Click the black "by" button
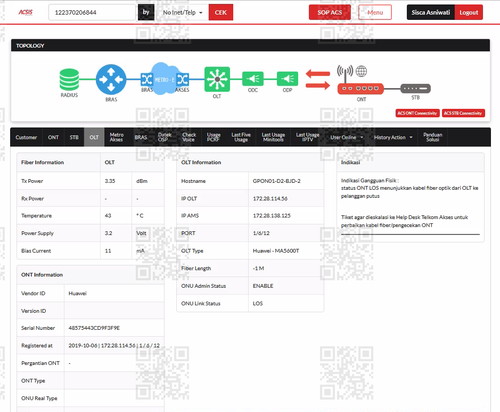 [146, 12]
